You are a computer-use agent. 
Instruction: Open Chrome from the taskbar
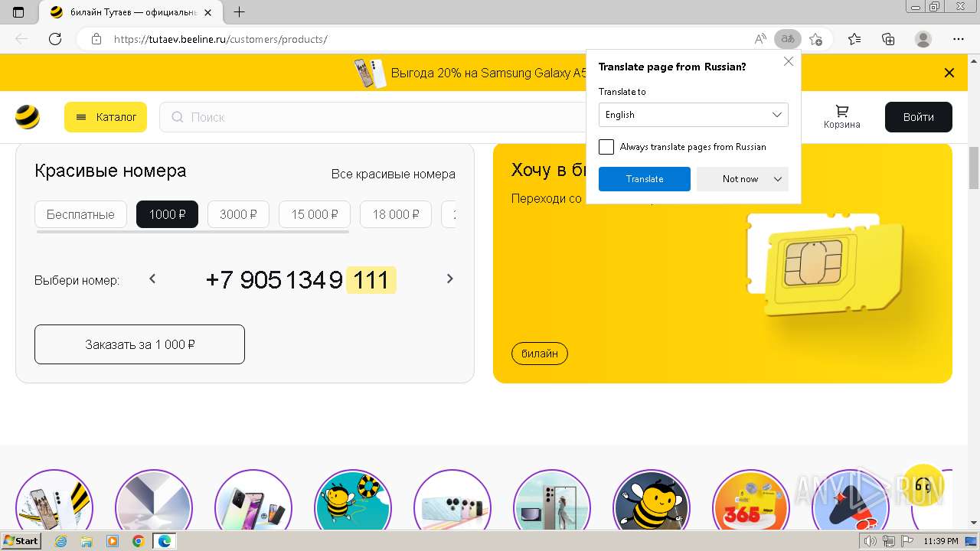coord(138,541)
